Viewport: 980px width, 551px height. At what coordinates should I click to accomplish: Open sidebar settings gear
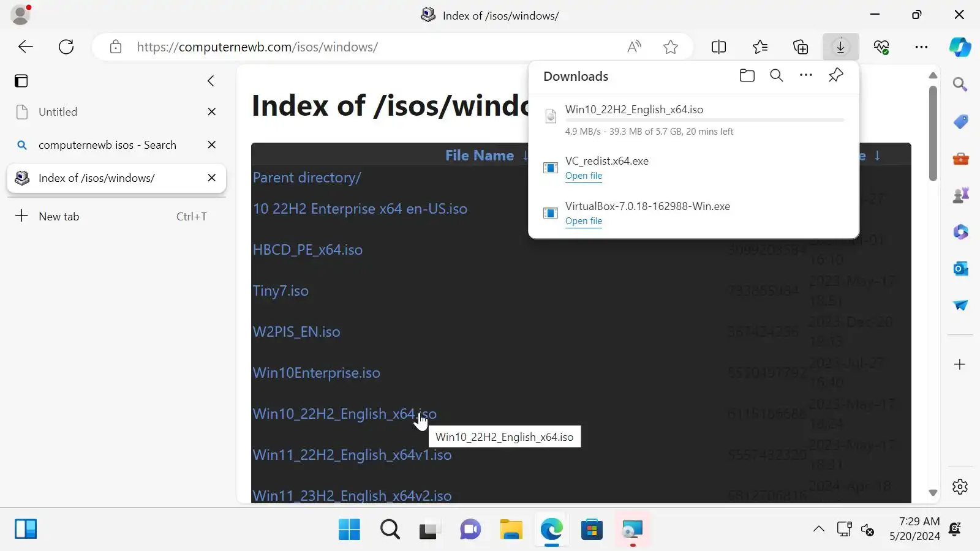(x=960, y=487)
